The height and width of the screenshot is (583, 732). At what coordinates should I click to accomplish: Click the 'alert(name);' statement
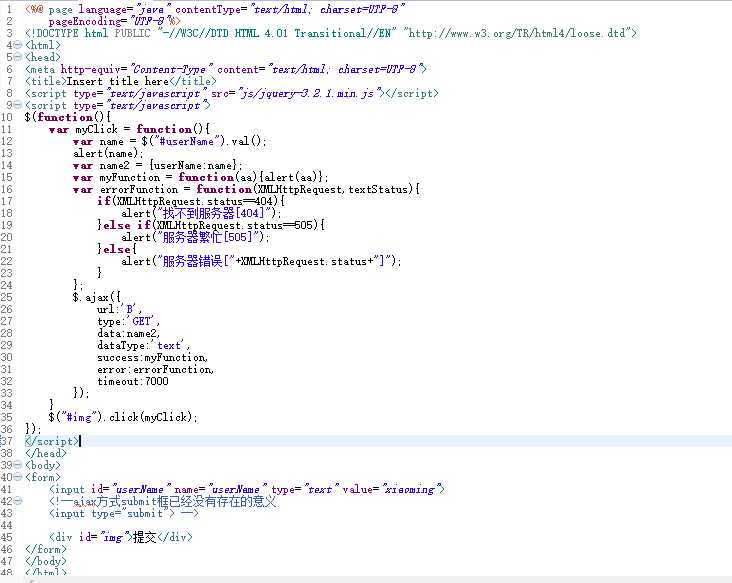click(x=108, y=154)
